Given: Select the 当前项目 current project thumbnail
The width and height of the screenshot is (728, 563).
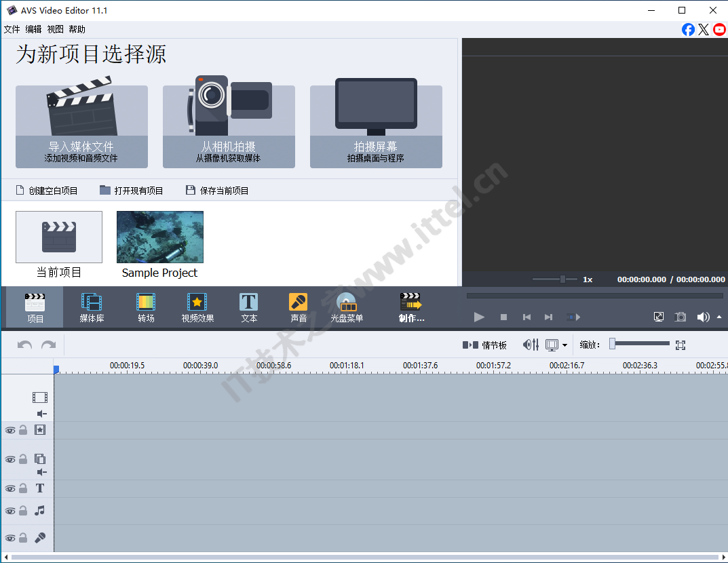Looking at the screenshot, I should (x=59, y=237).
